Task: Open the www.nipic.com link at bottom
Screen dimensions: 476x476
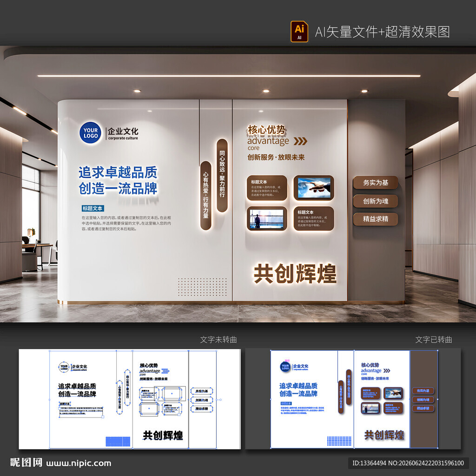Action: (79, 463)
